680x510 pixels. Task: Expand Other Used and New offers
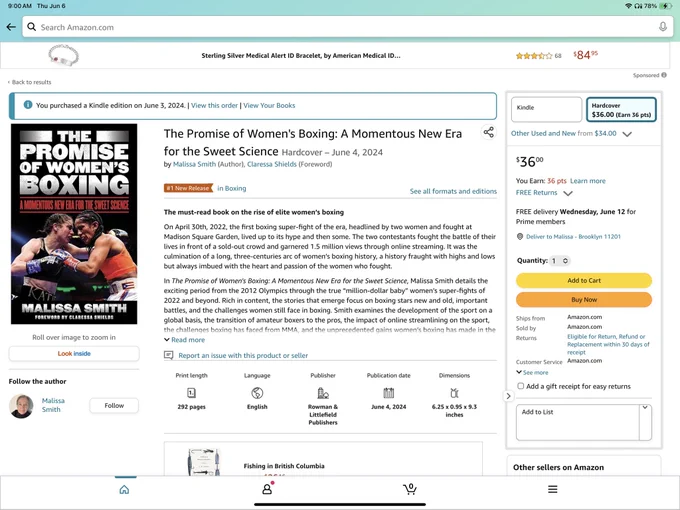627,134
